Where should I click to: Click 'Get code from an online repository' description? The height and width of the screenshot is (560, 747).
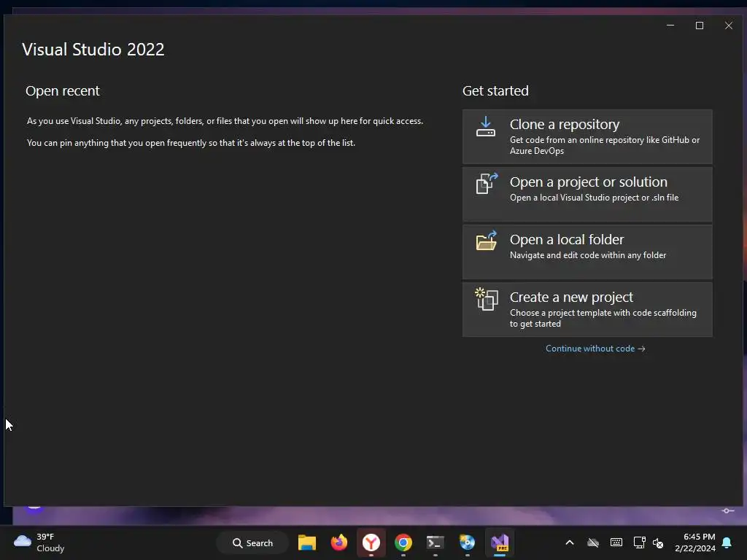pyautogui.click(x=605, y=145)
